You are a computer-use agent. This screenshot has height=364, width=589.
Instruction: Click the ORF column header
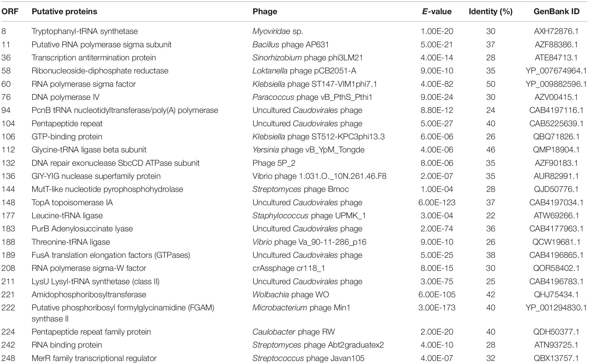10,11
